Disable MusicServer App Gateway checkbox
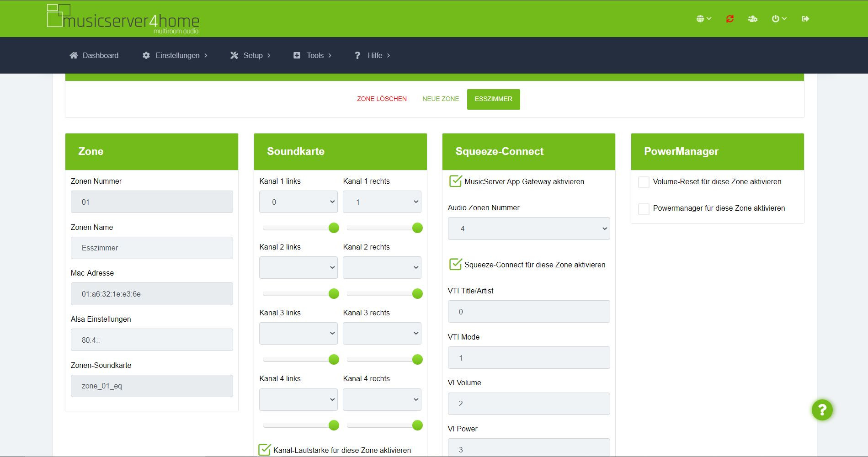Image resolution: width=868 pixels, height=457 pixels. [x=455, y=181]
